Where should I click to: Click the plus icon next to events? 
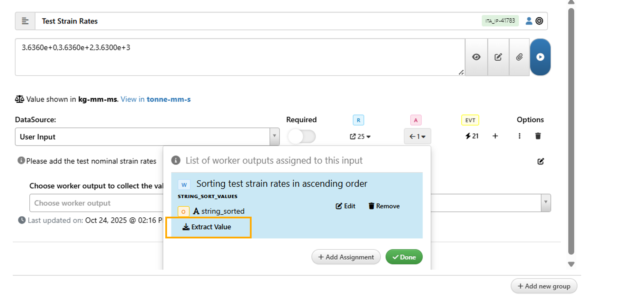tap(495, 136)
